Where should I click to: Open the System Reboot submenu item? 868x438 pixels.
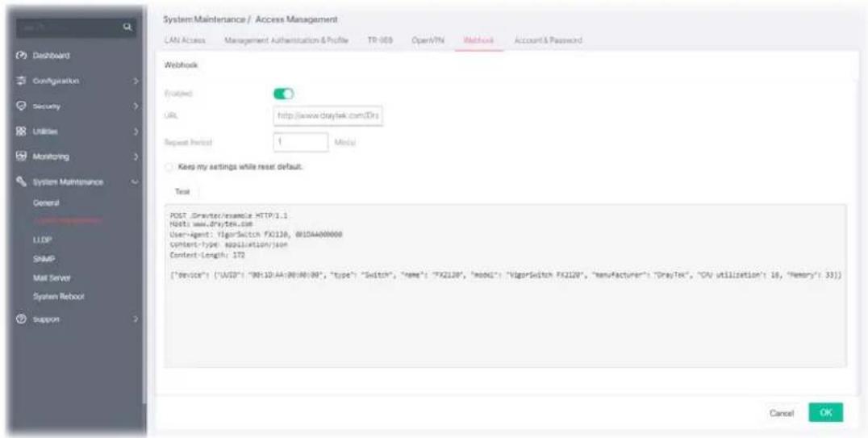point(58,296)
